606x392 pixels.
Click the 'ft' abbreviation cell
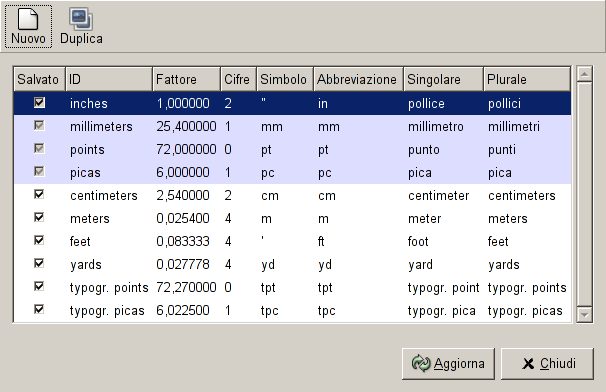tap(321, 242)
